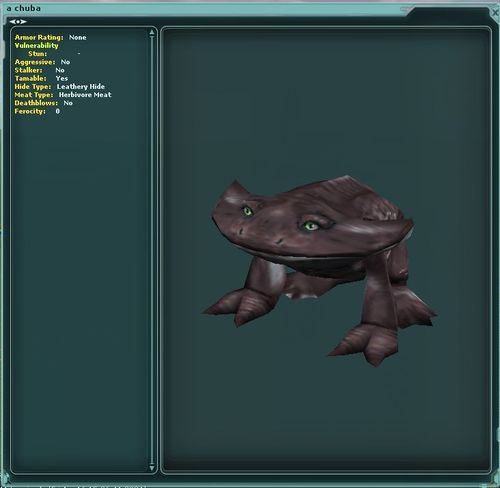Viewport: 500px width, 488px height.
Task: Click the right arrow above the stats panel
Action: coord(23,22)
